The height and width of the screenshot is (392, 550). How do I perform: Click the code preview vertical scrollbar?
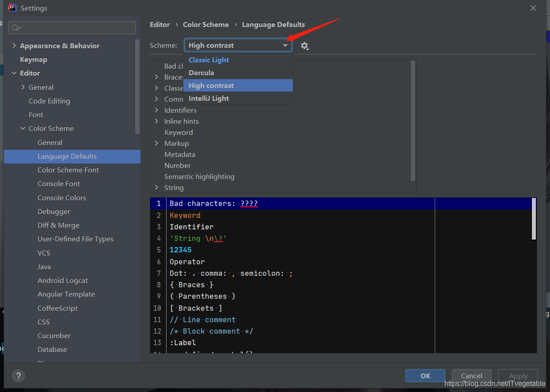534,219
